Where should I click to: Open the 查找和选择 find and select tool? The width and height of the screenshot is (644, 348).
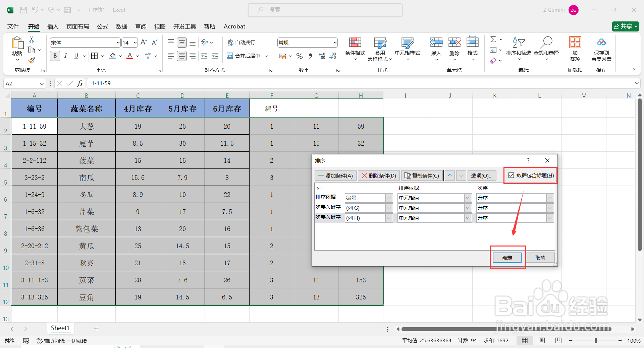[546, 47]
